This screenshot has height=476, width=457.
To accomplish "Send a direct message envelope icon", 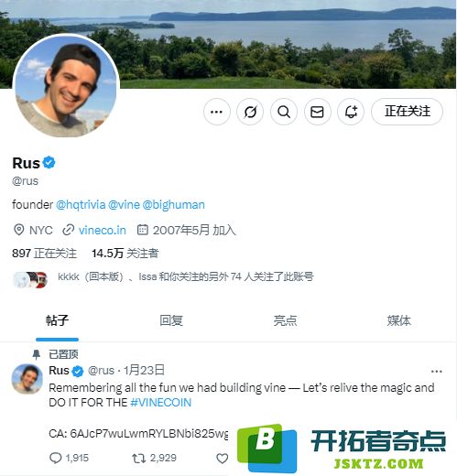I will tap(317, 112).
